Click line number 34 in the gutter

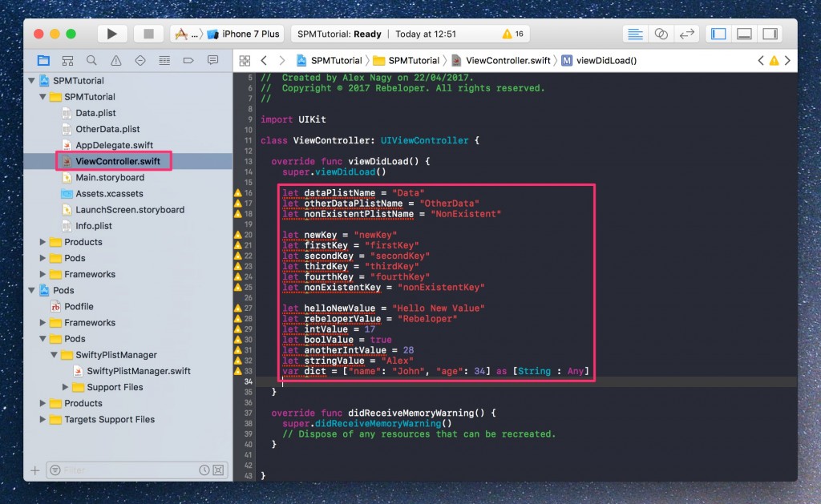pos(249,381)
